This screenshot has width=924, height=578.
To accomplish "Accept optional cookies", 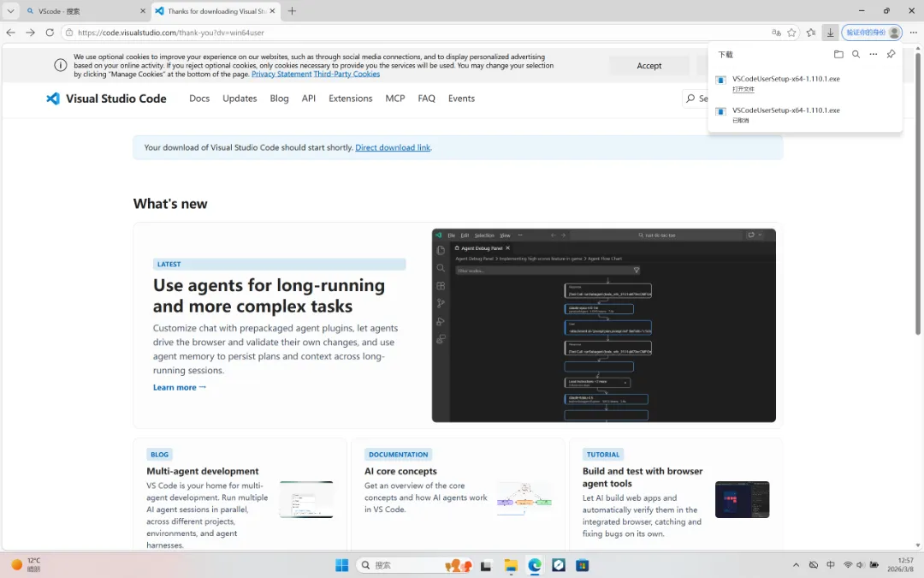I will click(x=649, y=65).
